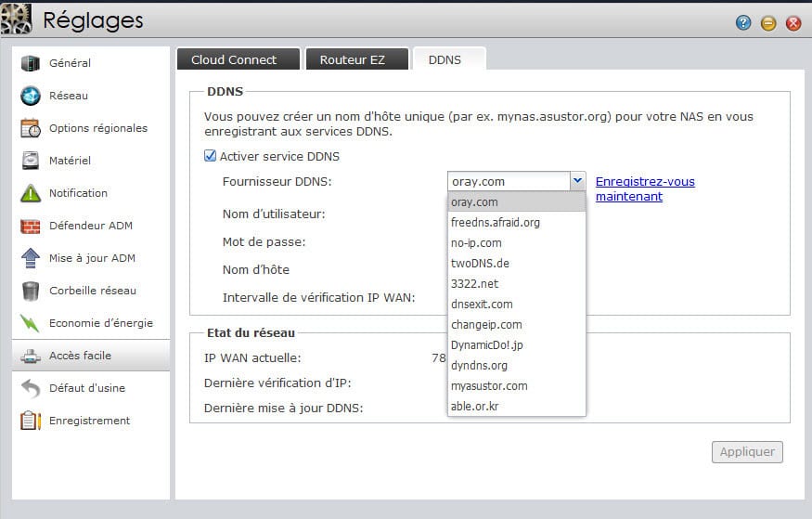Screen dimensions: 812x519
Task: Switch to the Routeur EZ tab
Action: 356,59
